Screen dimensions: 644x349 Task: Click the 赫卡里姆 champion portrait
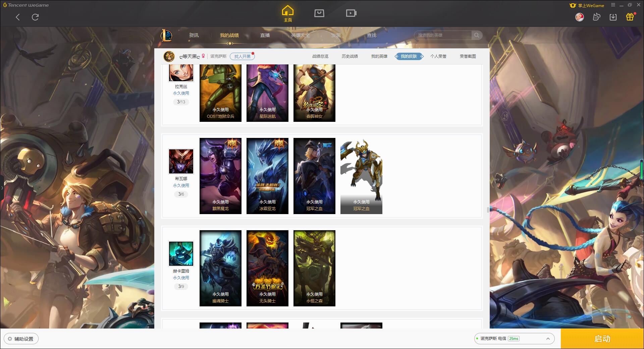click(x=181, y=254)
